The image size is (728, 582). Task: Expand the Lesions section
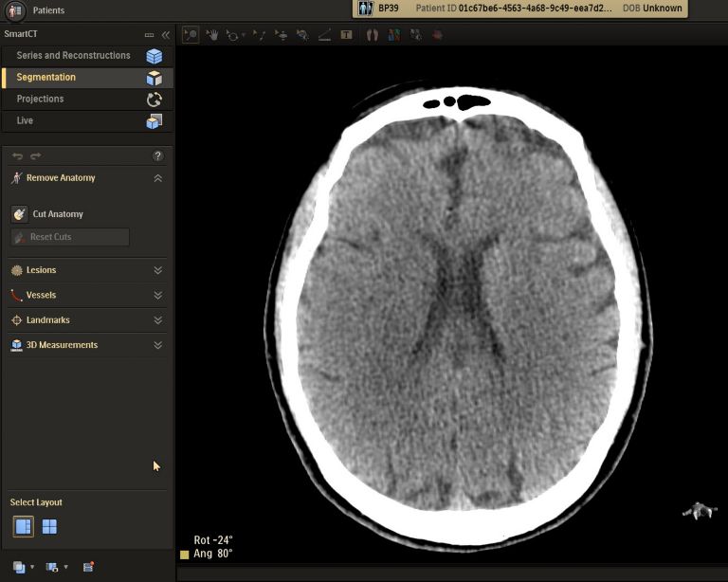point(158,270)
